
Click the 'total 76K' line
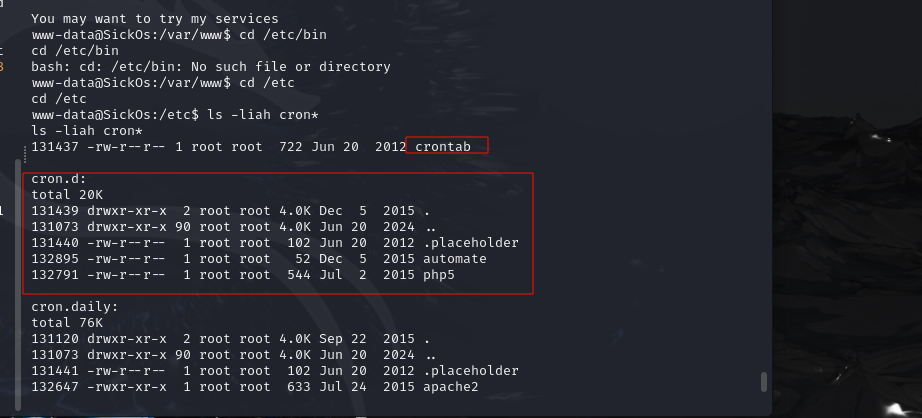(67, 323)
